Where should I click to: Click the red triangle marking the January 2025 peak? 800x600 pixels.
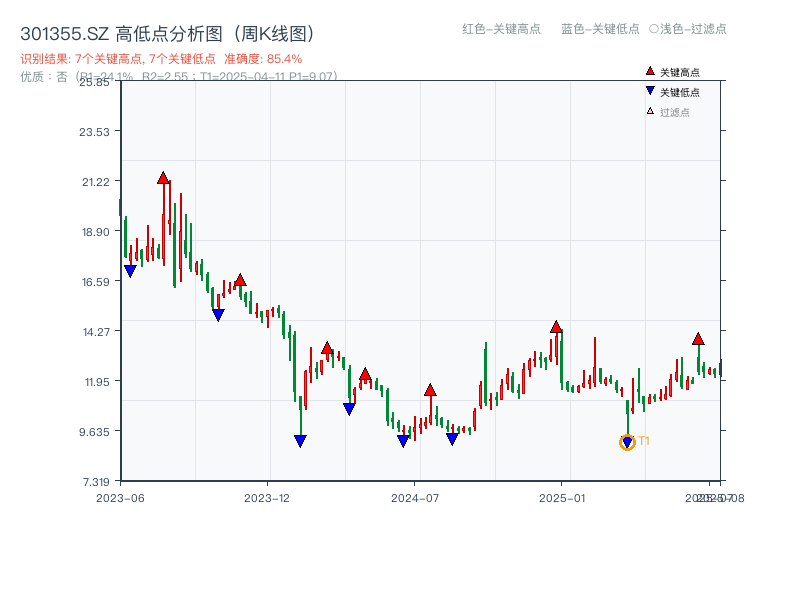click(x=557, y=325)
